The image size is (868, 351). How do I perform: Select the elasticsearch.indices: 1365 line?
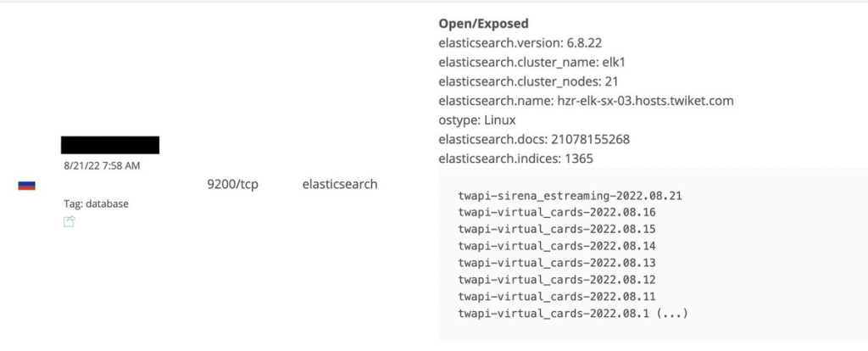(x=516, y=159)
